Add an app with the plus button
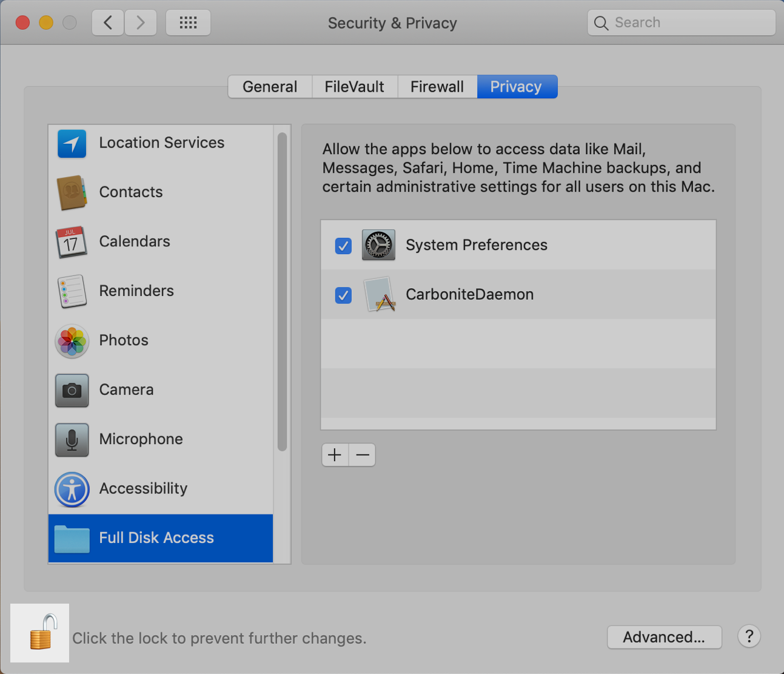784x674 pixels. [x=335, y=454]
